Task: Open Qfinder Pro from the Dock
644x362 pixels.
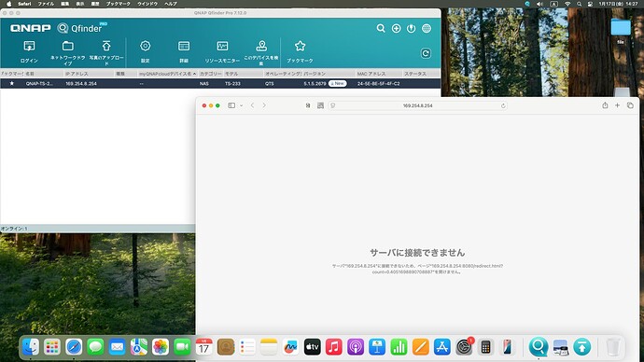Action: click(x=538, y=347)
